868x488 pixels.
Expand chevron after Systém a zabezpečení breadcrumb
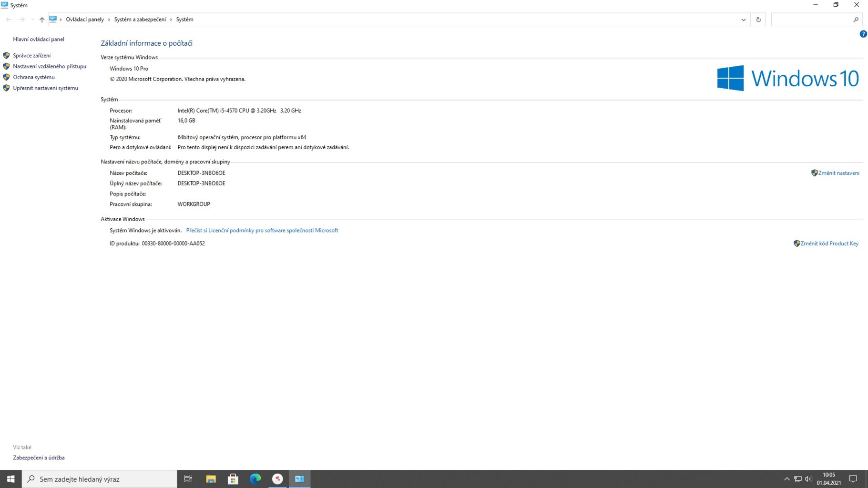pos(171,20)
